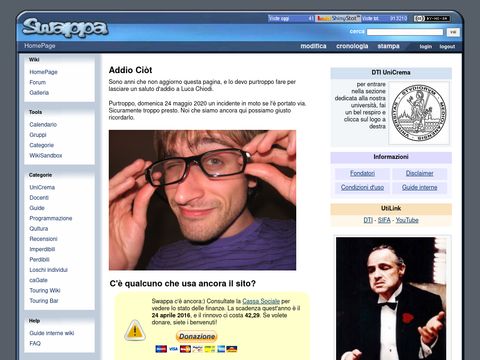480x360 pixels.
Task: Click the ShinyStat counter badge
Action: pos(338,18)
